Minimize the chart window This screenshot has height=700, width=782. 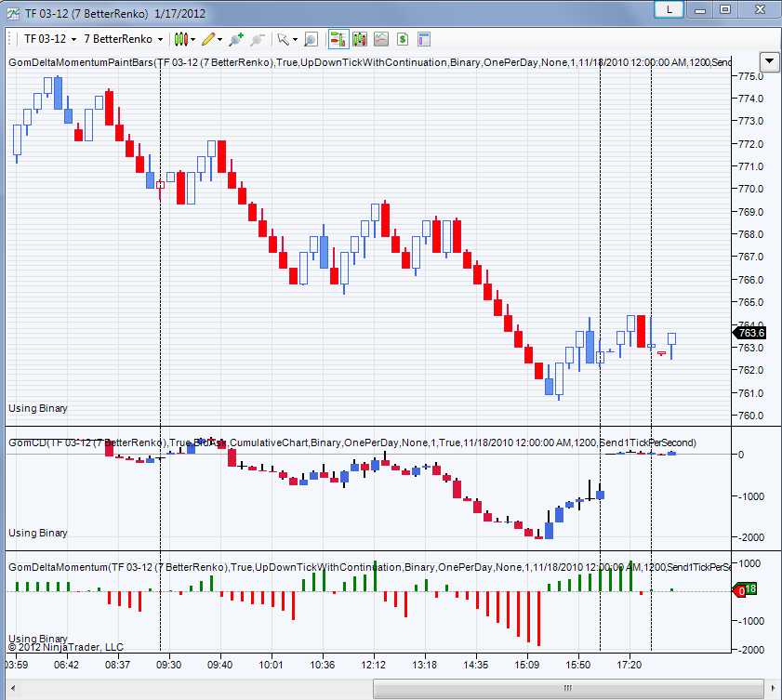click(700, 9)
